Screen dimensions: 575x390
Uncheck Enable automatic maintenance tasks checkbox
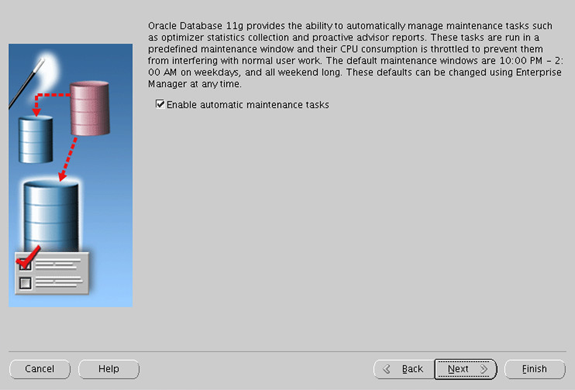point(160,104)
